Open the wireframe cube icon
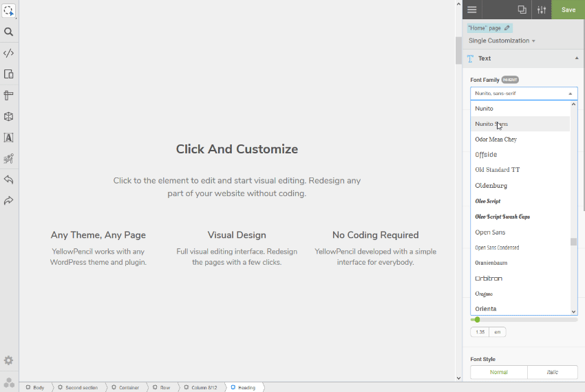This screenshot has width=585, height=392. click(8, 116)
